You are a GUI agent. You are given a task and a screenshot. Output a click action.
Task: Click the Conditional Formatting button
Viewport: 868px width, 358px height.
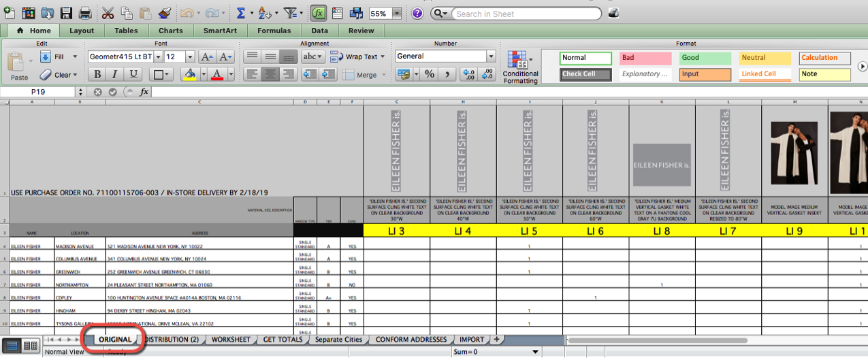(520, 67)
